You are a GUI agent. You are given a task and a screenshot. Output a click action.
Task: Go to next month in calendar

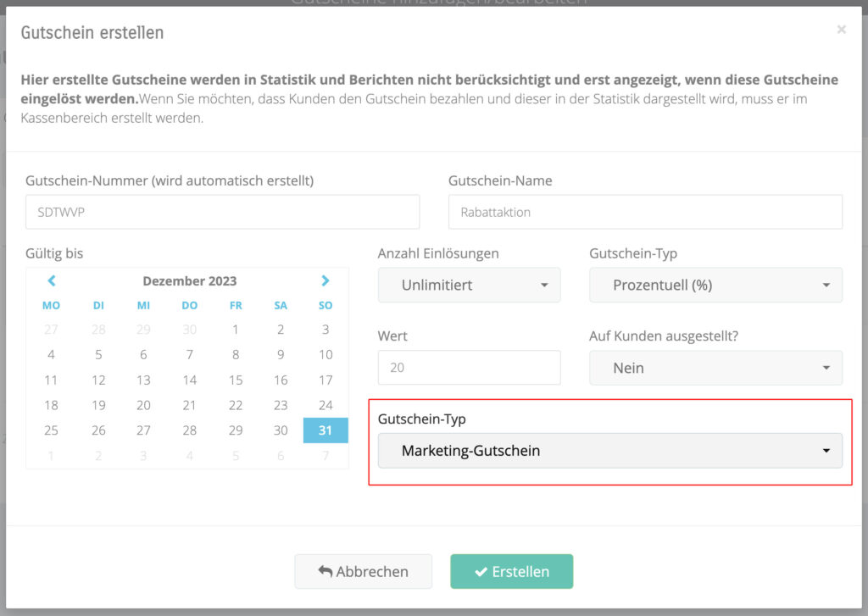pyautogui.click(x=325, y=280)
